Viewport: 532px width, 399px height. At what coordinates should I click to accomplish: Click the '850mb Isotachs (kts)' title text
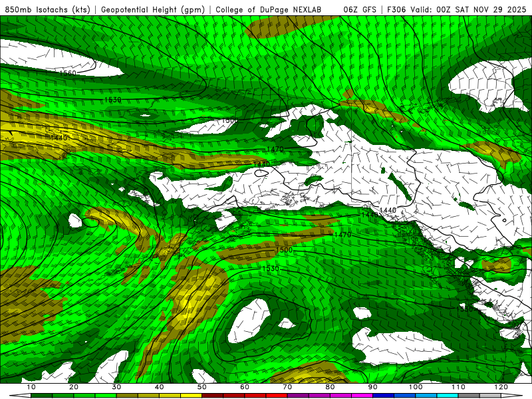click(x=48, y=9)
